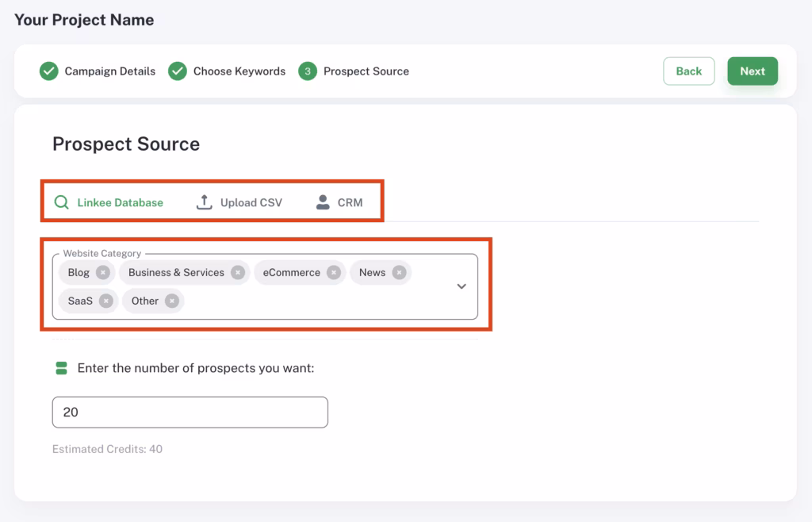This screenshot has height=522, width=812.
Task: Focus the number of prospects input field
Action: (190, 413)
